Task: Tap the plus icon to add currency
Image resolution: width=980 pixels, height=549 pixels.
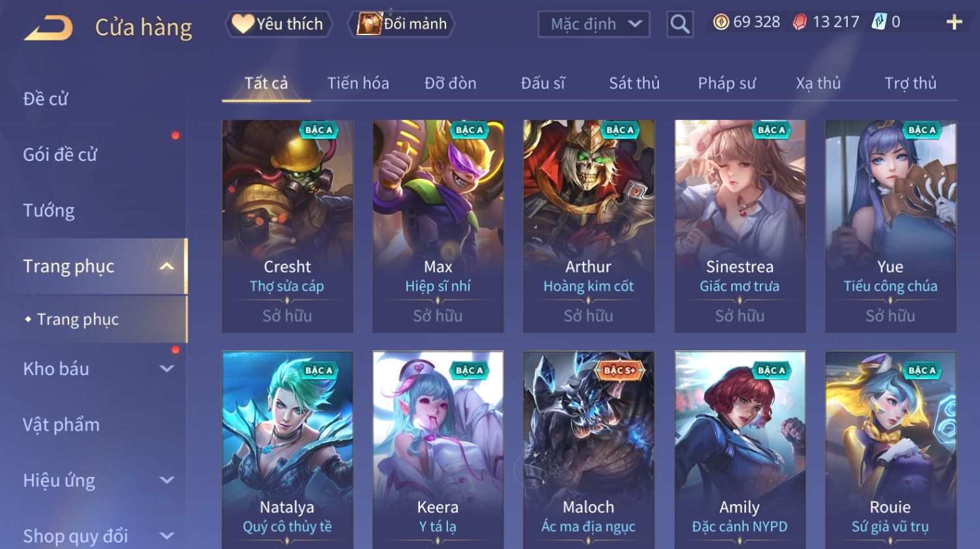Action: click(954, 22)
